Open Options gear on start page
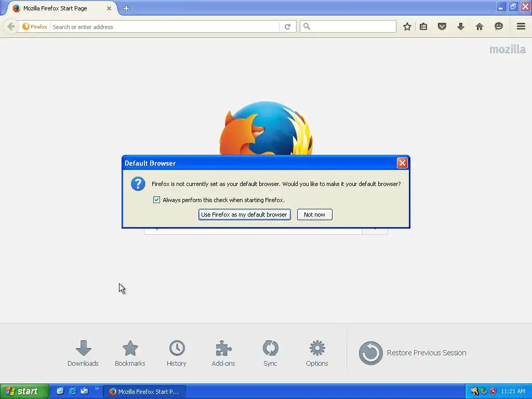 [x=317, y=353]
